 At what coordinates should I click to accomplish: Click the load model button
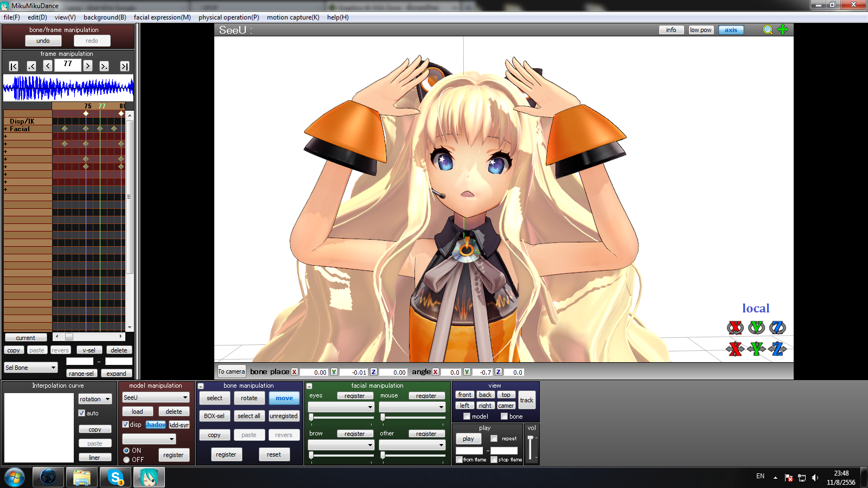click(137, 412)
